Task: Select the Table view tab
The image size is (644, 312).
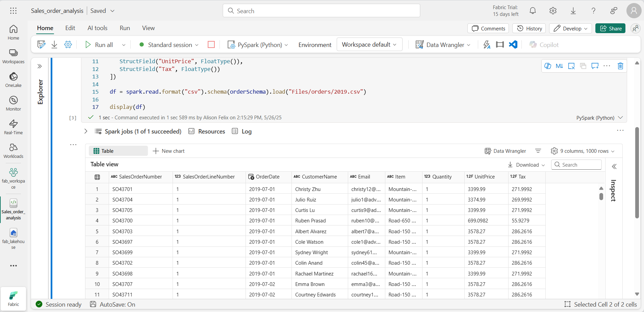Action: (118, 151)
